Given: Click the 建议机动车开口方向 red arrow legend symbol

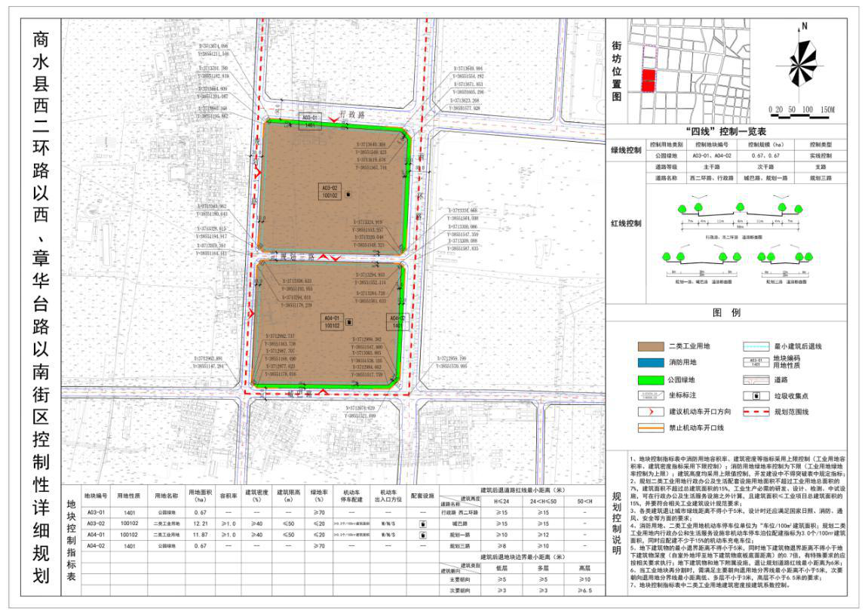Looking at the screenshot, I should [x=651, y=412].
